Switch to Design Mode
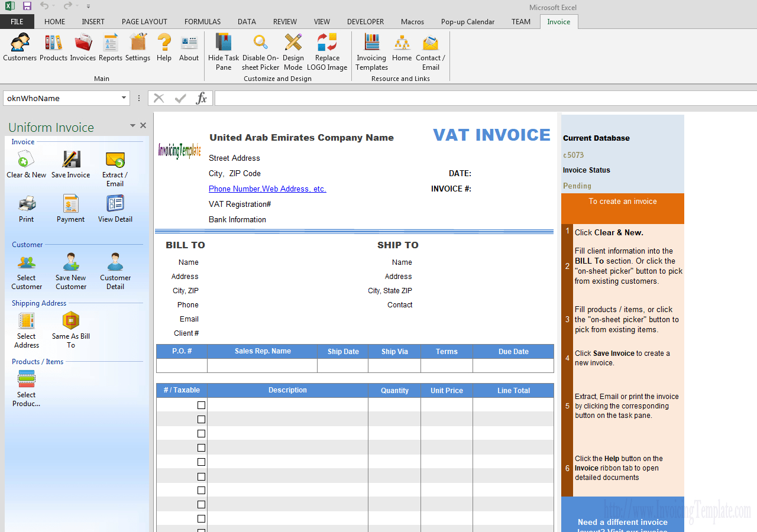 tap(293, 52)
